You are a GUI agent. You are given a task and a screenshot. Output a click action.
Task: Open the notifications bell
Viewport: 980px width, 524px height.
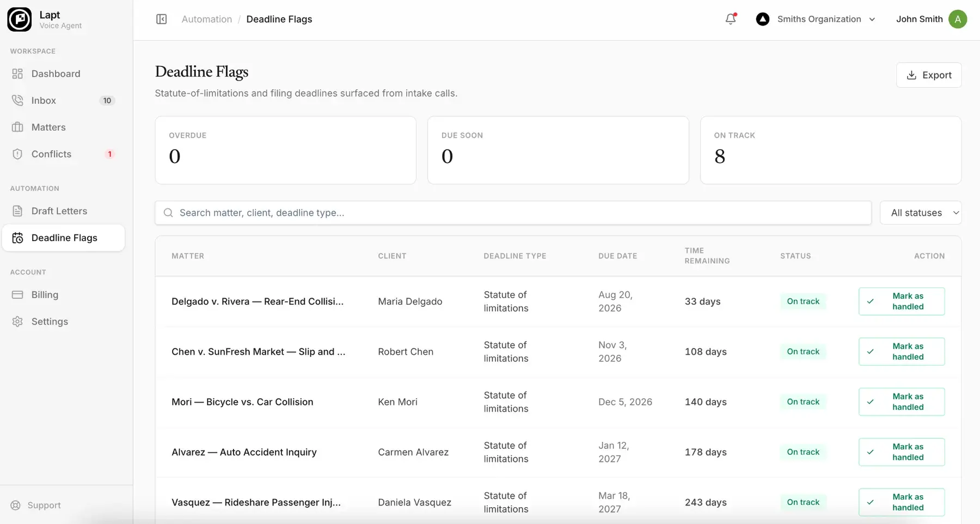[x=731, y=19]
